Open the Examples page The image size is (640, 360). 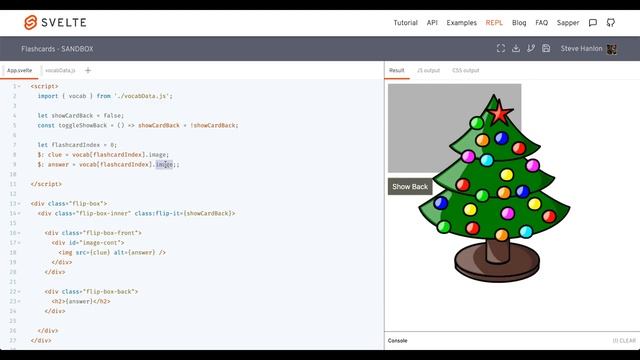pos(461,23)
